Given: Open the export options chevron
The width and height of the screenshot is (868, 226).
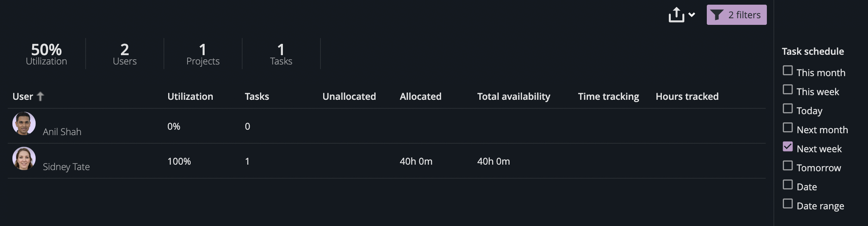Looking at the screenshot, I should 692,16.
